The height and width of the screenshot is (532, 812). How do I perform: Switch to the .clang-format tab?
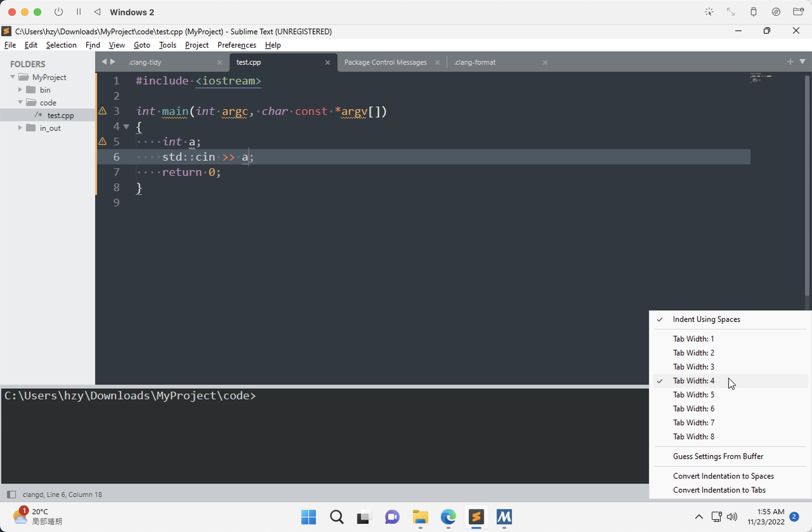pyautogui.click(x=475, y=62)
